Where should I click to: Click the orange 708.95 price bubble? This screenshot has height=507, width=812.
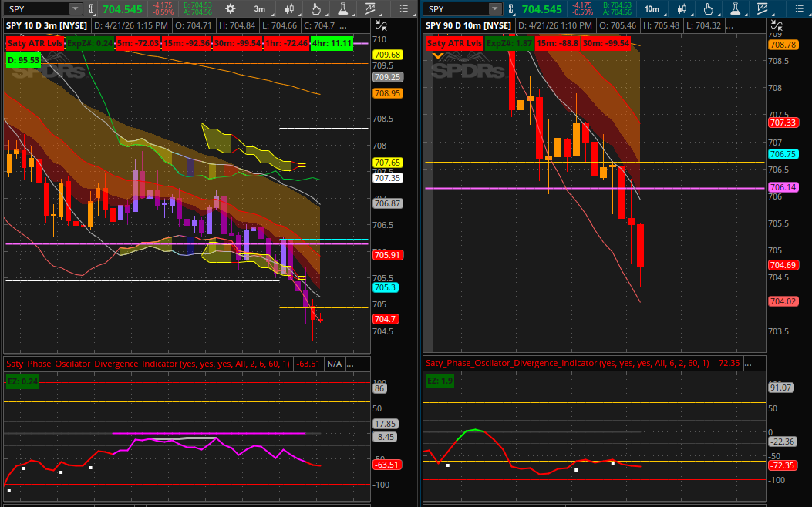[387, 94]
